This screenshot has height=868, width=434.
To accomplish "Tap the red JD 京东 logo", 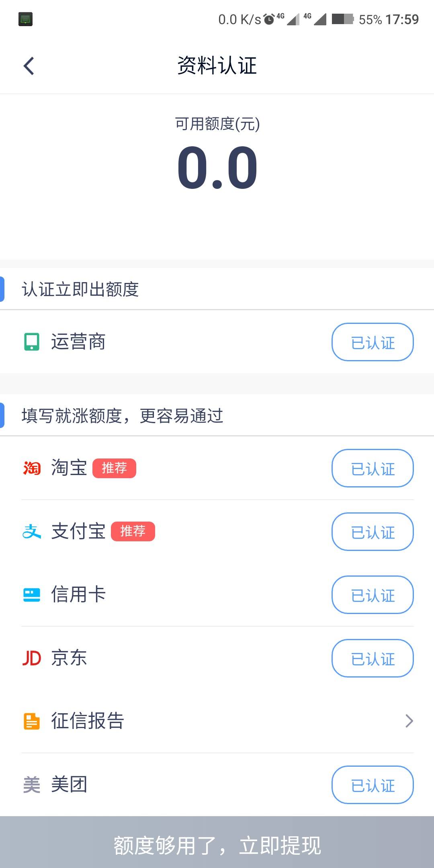I will (32, 658).
